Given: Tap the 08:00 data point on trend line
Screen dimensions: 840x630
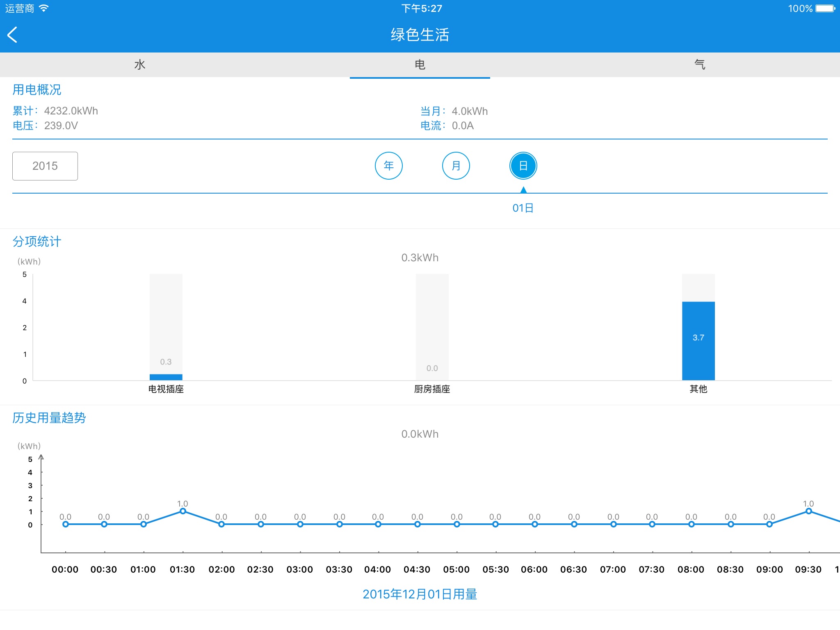Looking at the screenshot, I should pyautogui.click(x=692, y=524).
